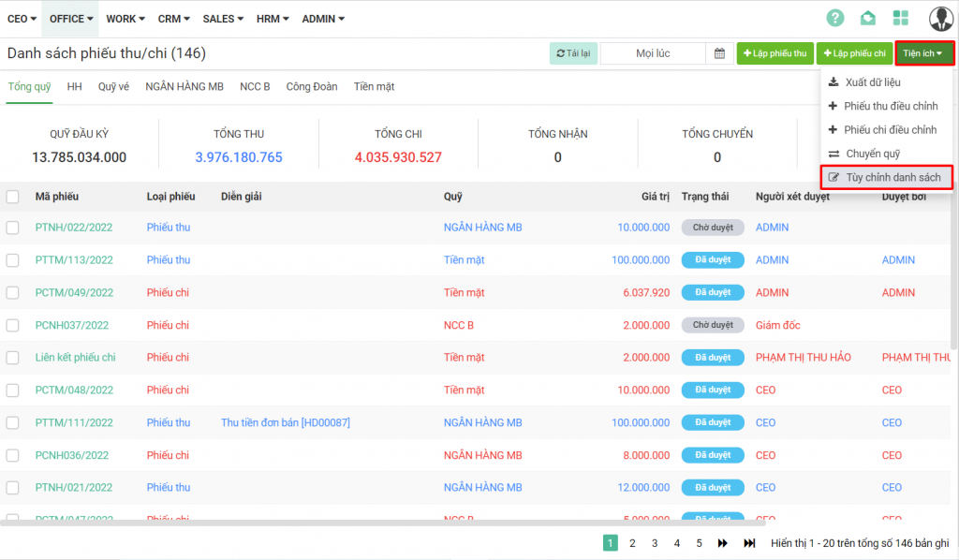959x560 pixels.
Task: Click the Lập phiếu thu button
Action: (775, 53)
